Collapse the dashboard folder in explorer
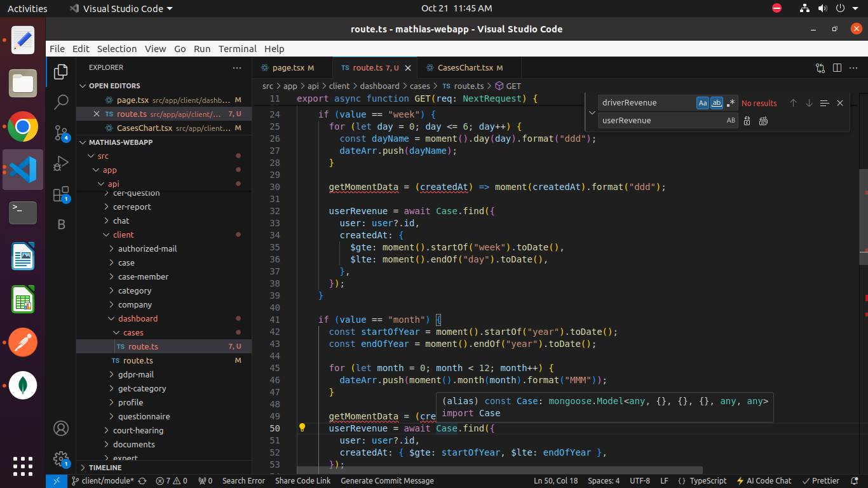 [137, 318]
